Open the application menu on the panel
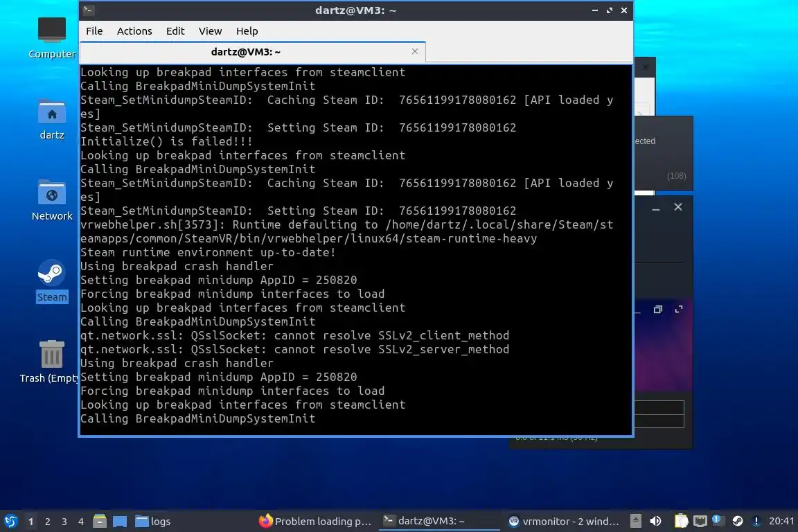 [x=10, y=521]
